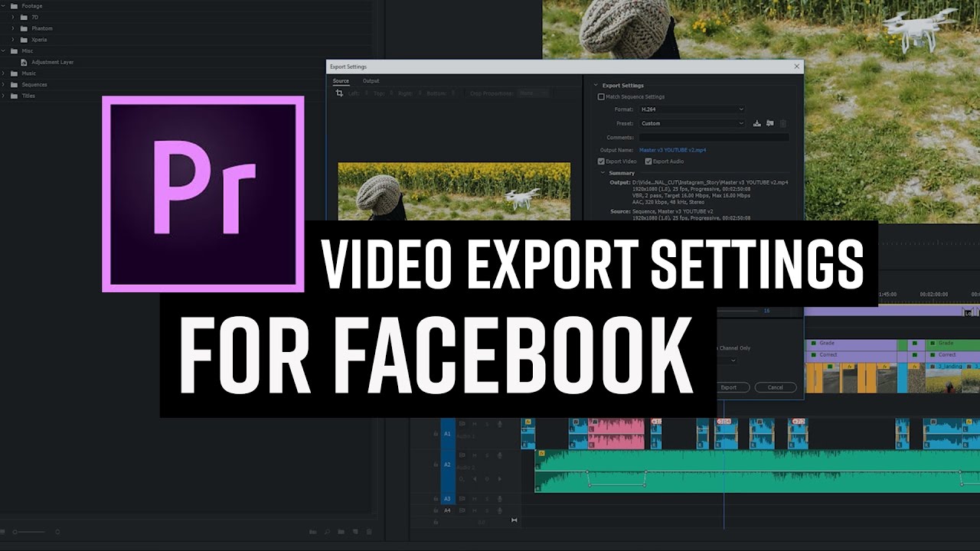Select the crop tool in Export Settings
This screenshot has width=980, height=551.
(340, 93)
